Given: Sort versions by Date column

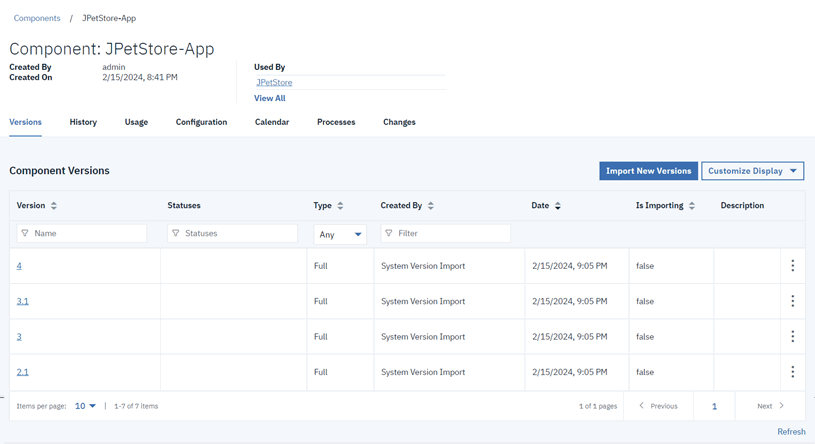Looking at the screenshot, I should coord(558,206).
